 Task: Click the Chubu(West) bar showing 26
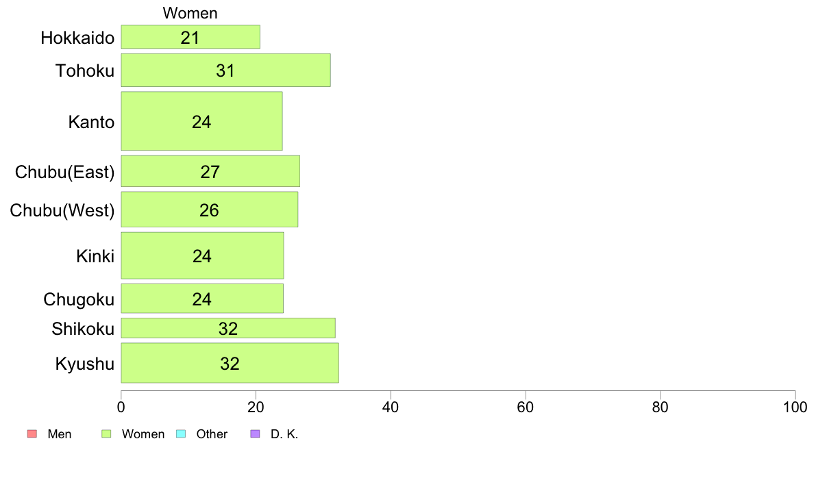click(210, 209)
